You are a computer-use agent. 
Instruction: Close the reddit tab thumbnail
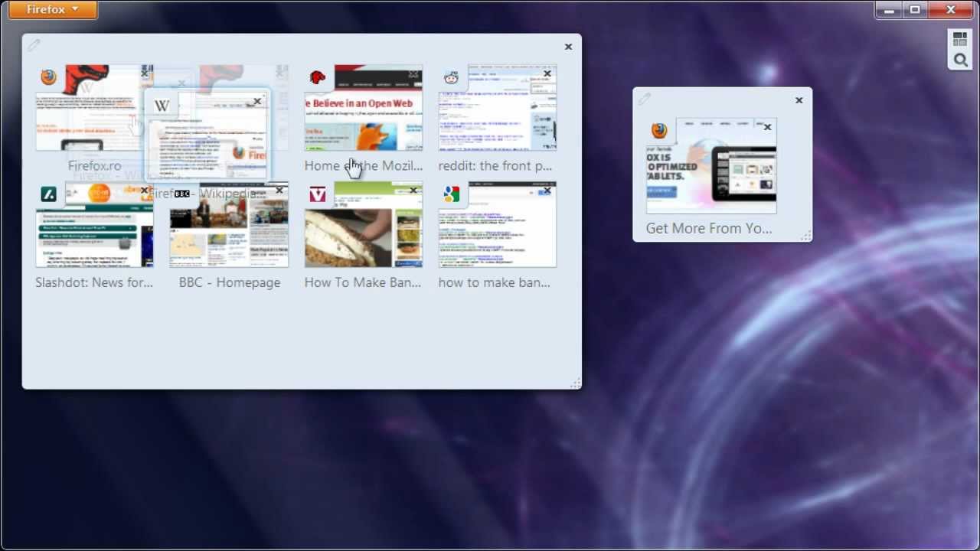pos(547,74)
